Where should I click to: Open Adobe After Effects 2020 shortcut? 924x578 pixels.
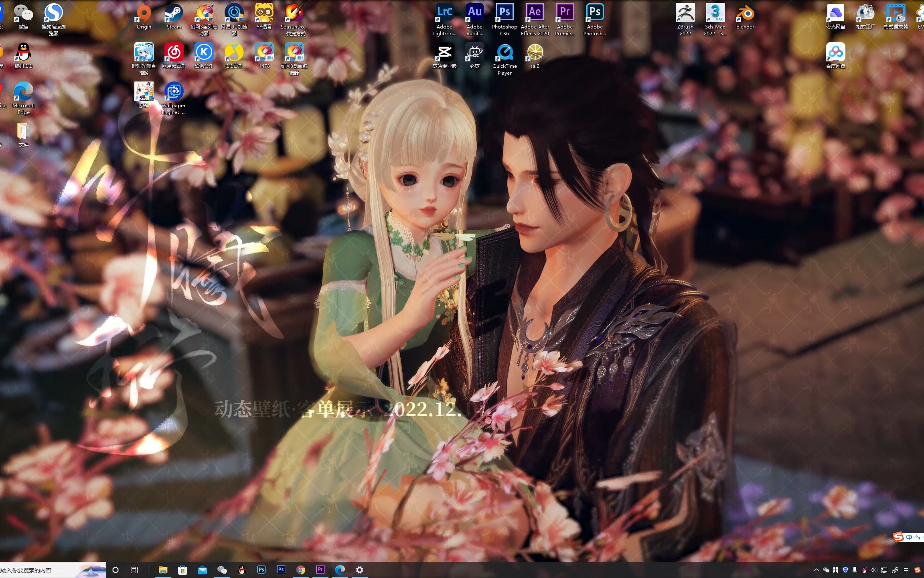535,20
